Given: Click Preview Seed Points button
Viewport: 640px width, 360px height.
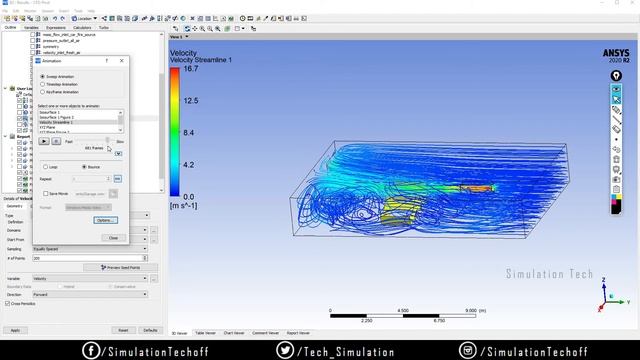Looking at the screenshot, I should point(121,268).
